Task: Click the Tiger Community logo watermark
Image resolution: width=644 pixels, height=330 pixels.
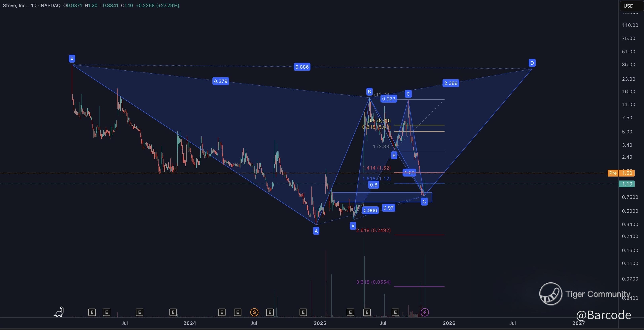Action: coord(551,294)
